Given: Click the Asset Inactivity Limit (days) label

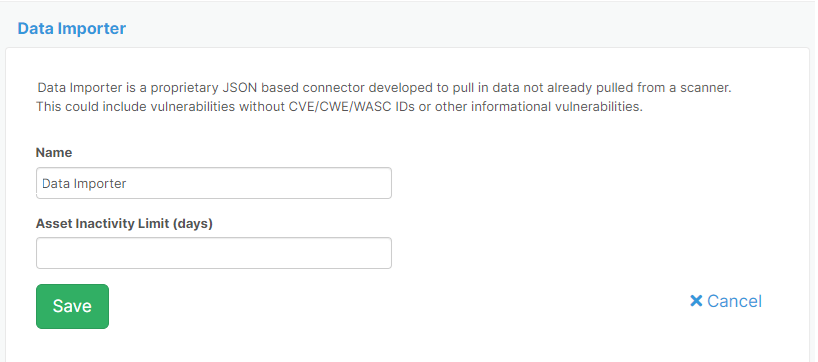Looking at the screenshot, I should [x=124, y=224].
